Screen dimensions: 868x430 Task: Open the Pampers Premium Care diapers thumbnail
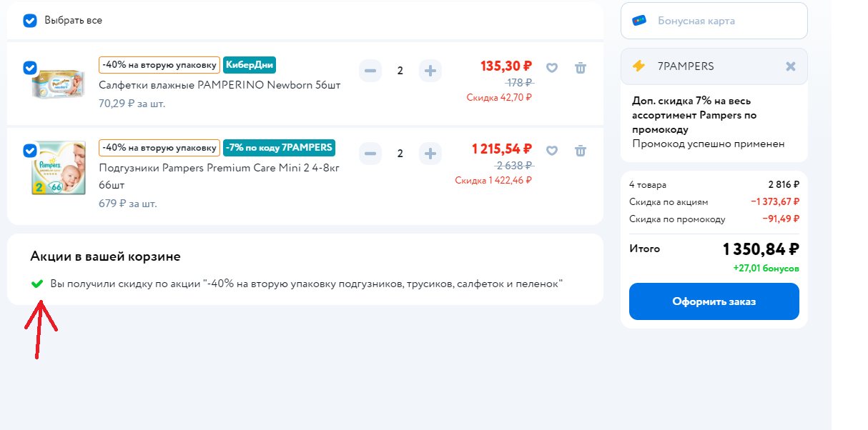pyautogui.click(x=59, y=169)
